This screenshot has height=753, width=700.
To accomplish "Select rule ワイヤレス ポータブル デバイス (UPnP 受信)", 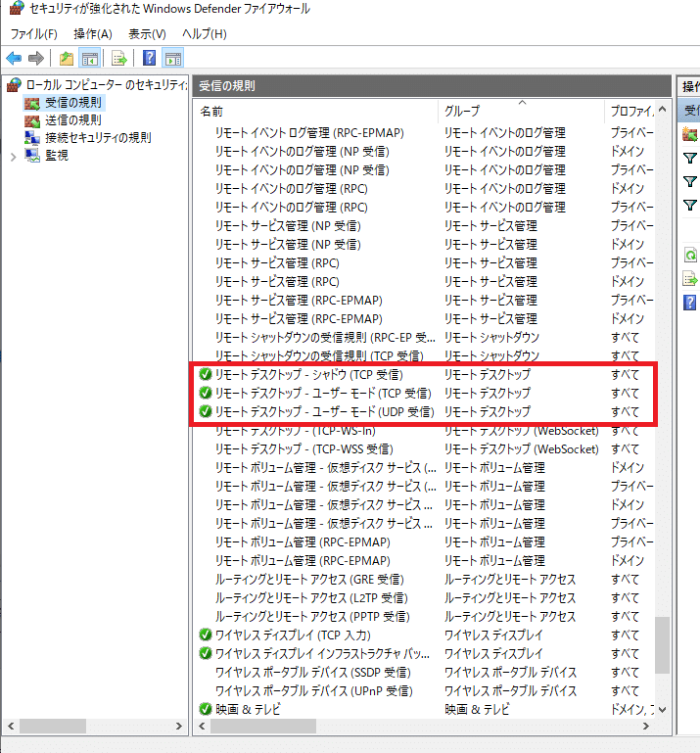I will pos(314,690).
